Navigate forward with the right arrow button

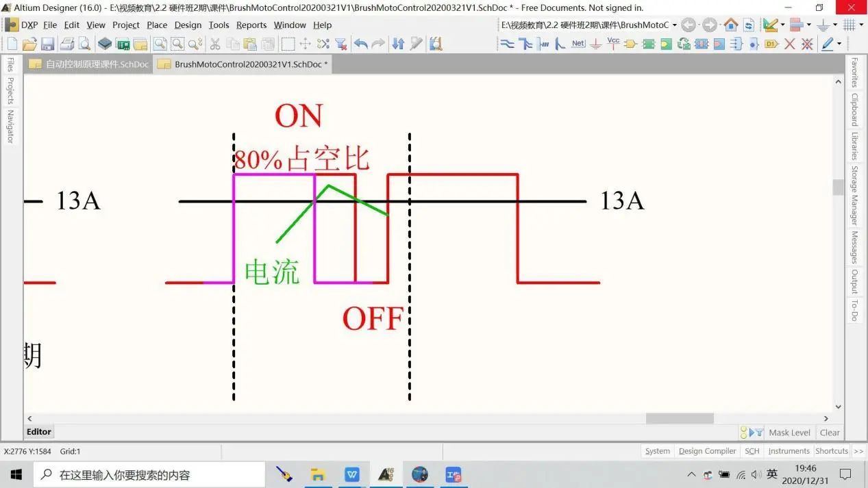[x=710, y=25]
